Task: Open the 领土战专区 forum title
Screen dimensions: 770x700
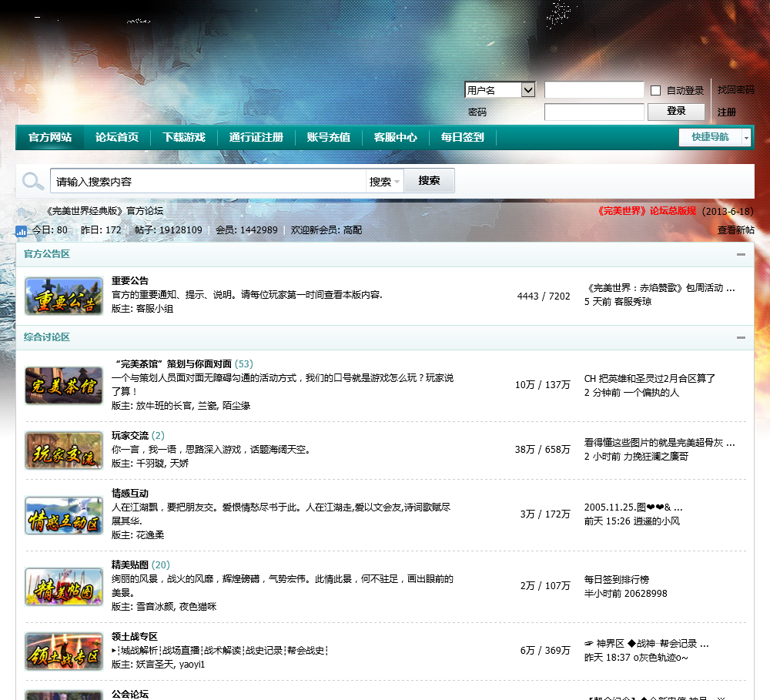Action: coord(135,637)
